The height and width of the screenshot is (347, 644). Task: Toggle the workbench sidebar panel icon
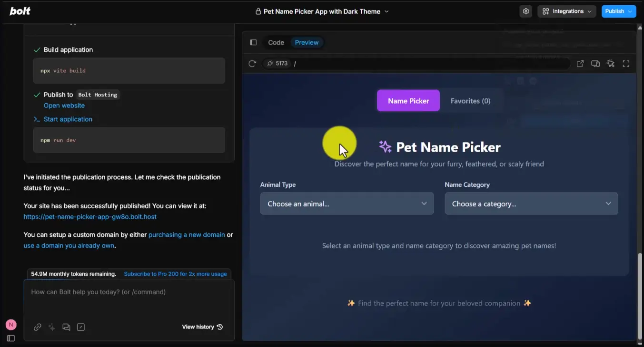[253, 42]
